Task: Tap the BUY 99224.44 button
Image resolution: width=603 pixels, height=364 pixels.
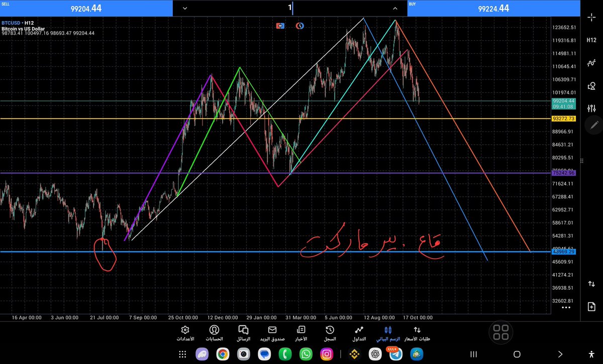Action: tap(493, 8)
